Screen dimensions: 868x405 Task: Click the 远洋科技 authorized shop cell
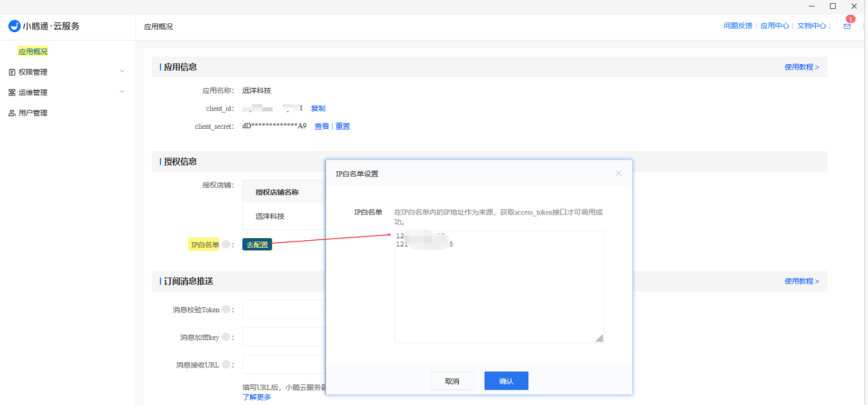(x=270, y=216)
